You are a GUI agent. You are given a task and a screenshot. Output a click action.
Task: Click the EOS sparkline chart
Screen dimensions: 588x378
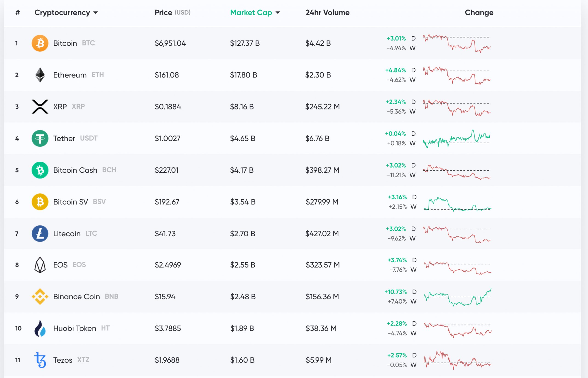(x=458, y=268)
